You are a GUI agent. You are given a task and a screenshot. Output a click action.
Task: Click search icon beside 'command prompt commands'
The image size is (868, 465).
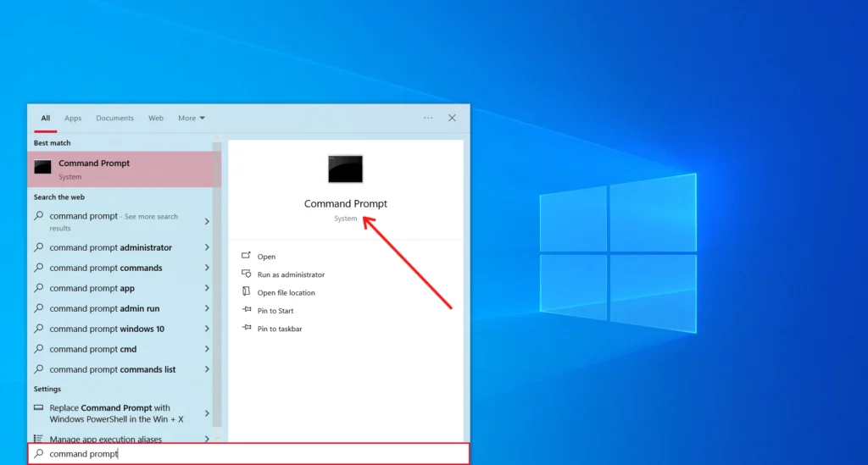click(x=39, y=268)
